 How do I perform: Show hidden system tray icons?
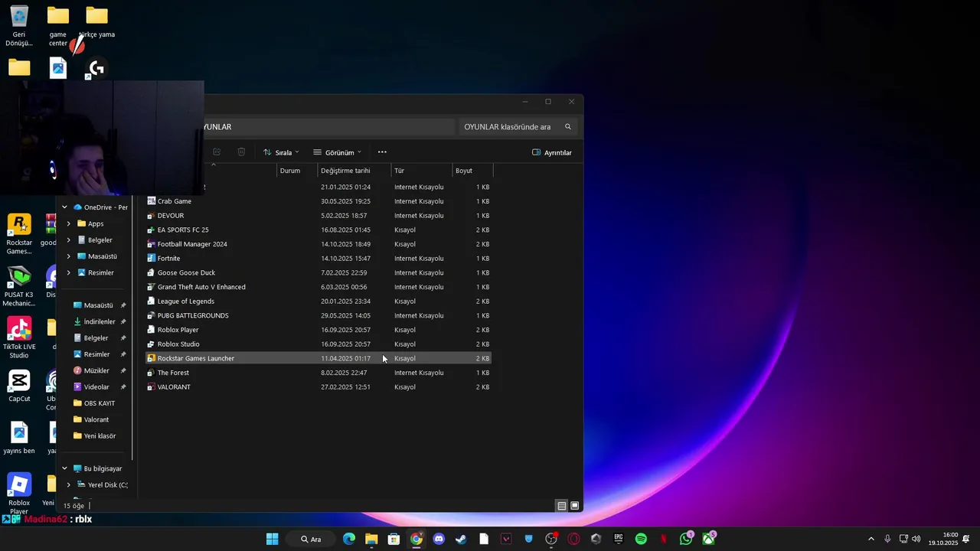871,539
